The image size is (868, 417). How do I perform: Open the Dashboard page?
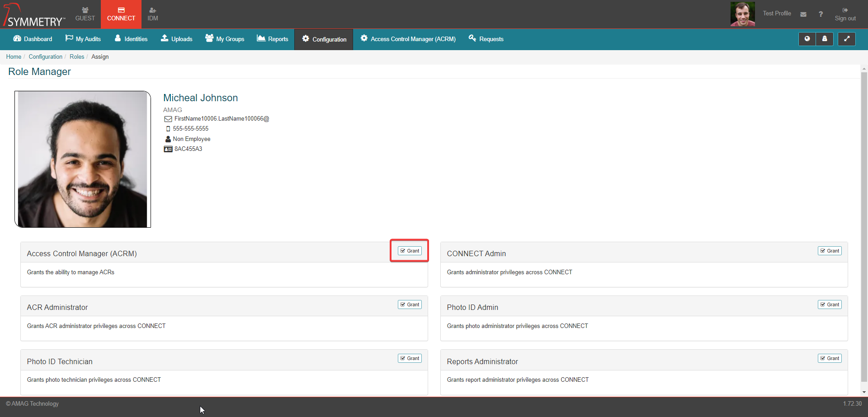click(x=33, y=39)
